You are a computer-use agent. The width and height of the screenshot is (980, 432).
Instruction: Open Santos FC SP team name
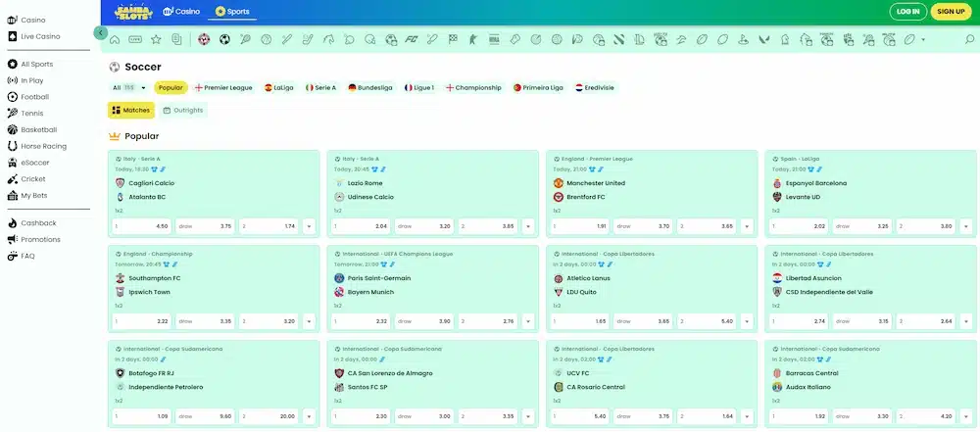(367, 387)
